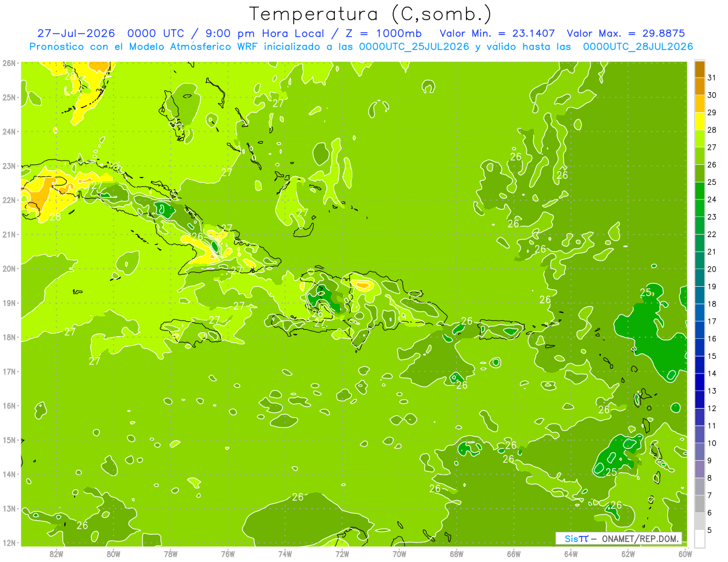Click the "28" contour label in western Cuba
The width and height of the screenshot is (728, 562).
pos(55,216)
